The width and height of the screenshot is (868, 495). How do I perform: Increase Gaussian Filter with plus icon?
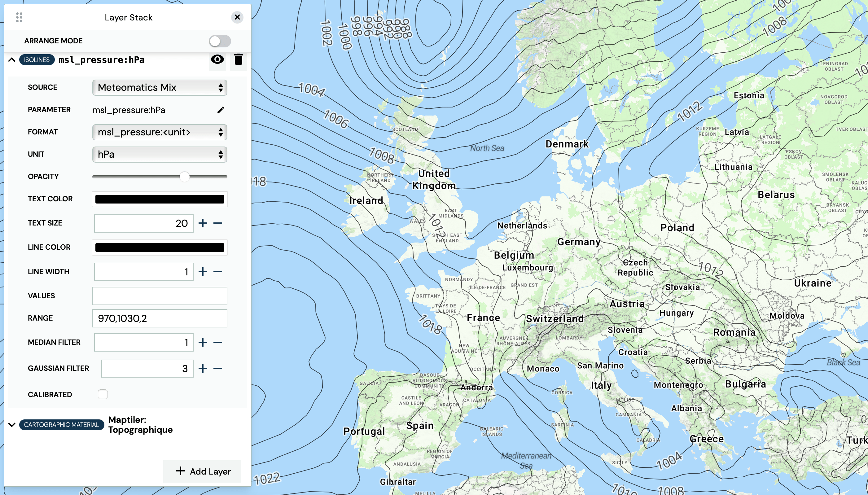coord(203,368)
